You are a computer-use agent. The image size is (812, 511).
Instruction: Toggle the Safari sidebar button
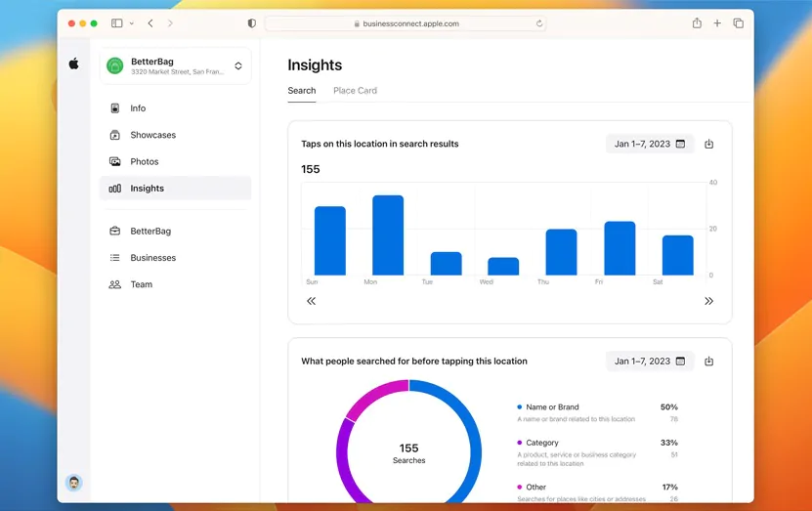[x=117, y=23]
